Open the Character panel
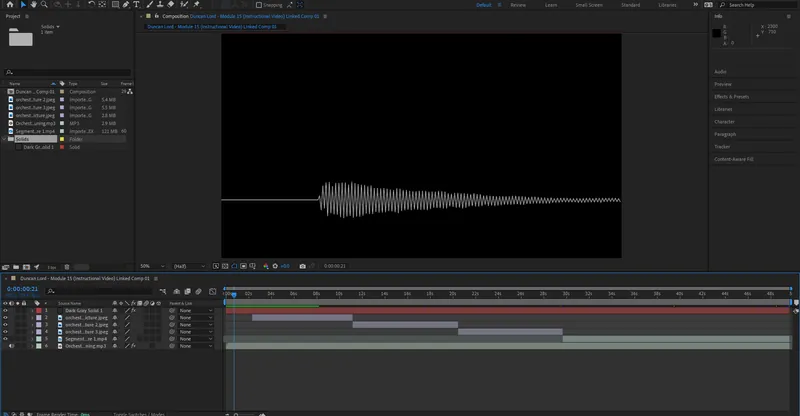Screen dimensions: 800x416 click(724, 122)
